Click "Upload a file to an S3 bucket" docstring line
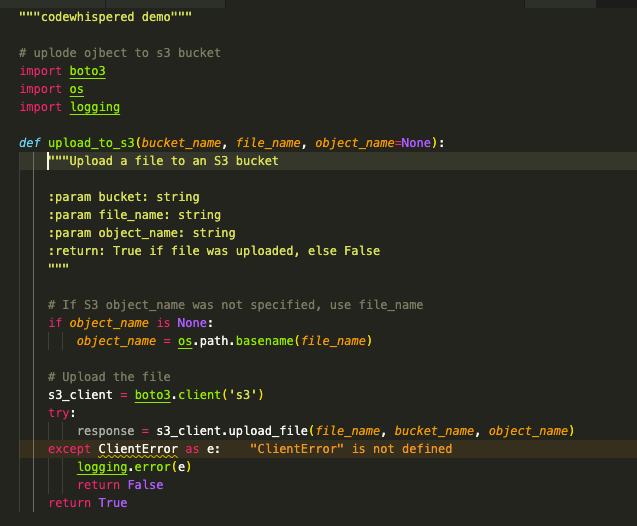 [163, 161]
